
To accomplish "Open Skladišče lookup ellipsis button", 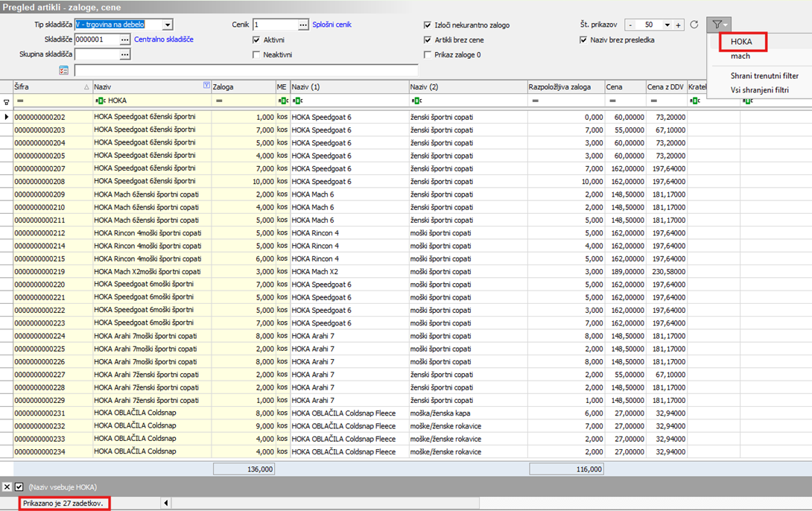I will 125,39.
